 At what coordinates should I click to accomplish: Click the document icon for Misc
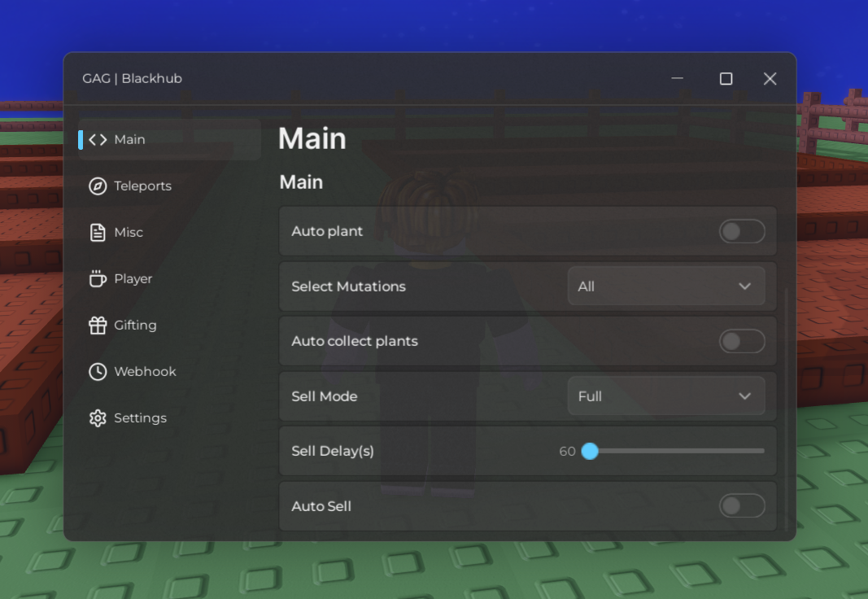pyautogui.click(x=98, y=233)
